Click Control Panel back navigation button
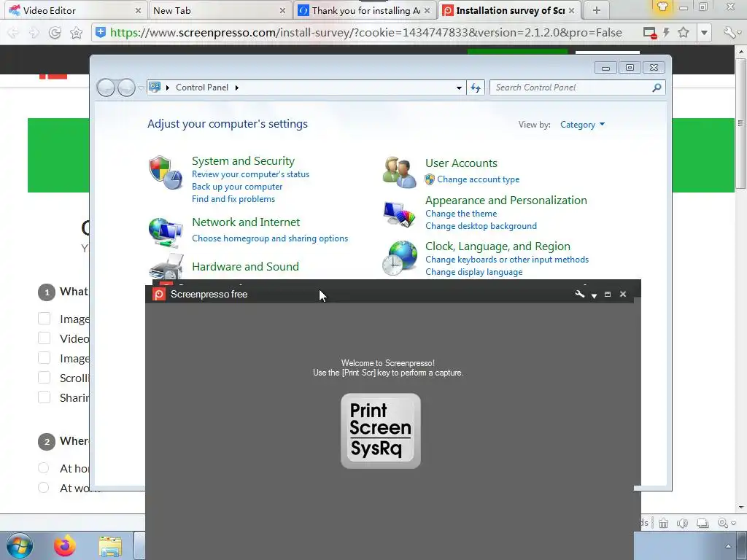 pyautogui.click(x=106, y=87)
